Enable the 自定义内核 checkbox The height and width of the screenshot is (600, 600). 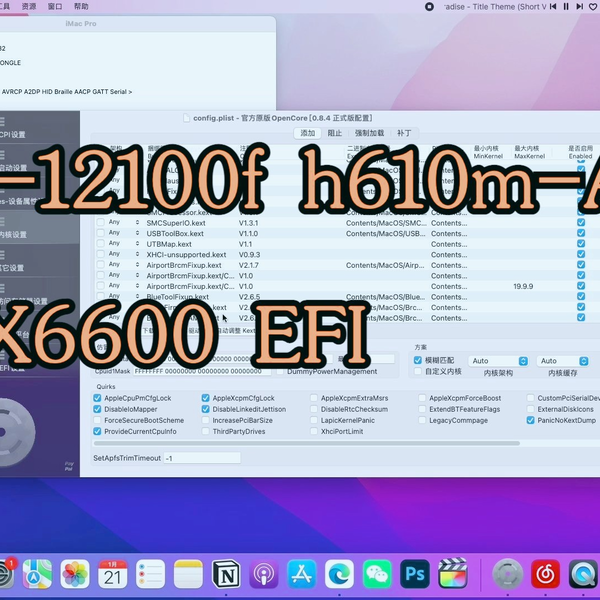(418, 371)
